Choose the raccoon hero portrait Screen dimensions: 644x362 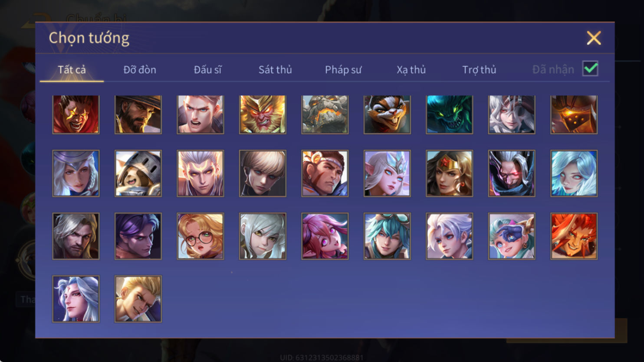(x=387, y=114)
